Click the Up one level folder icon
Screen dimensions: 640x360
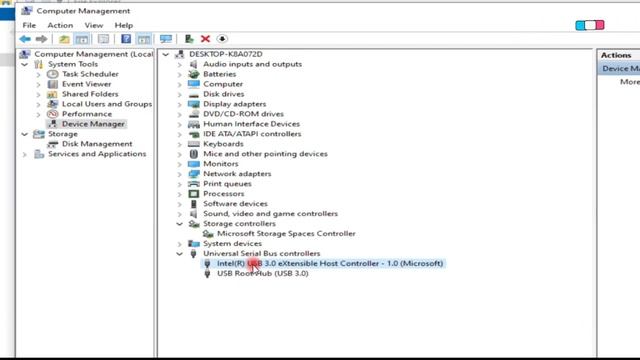coord(64,39)
